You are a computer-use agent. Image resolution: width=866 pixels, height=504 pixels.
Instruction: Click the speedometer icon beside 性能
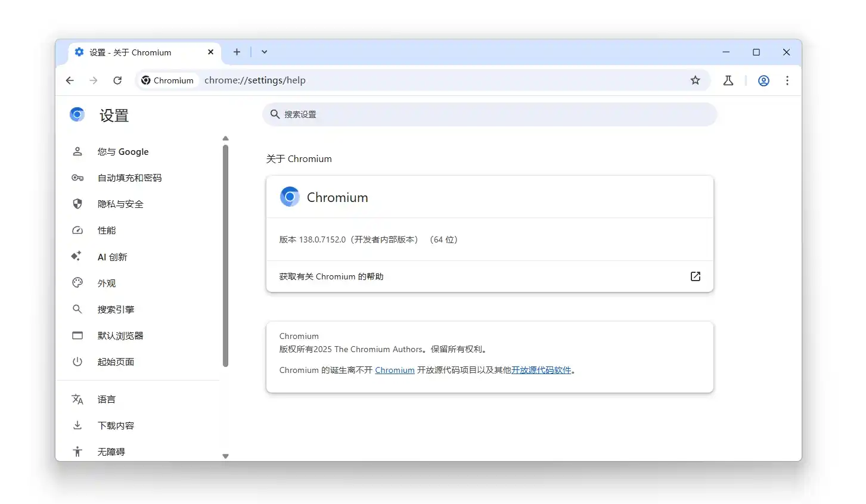point(77,230)
